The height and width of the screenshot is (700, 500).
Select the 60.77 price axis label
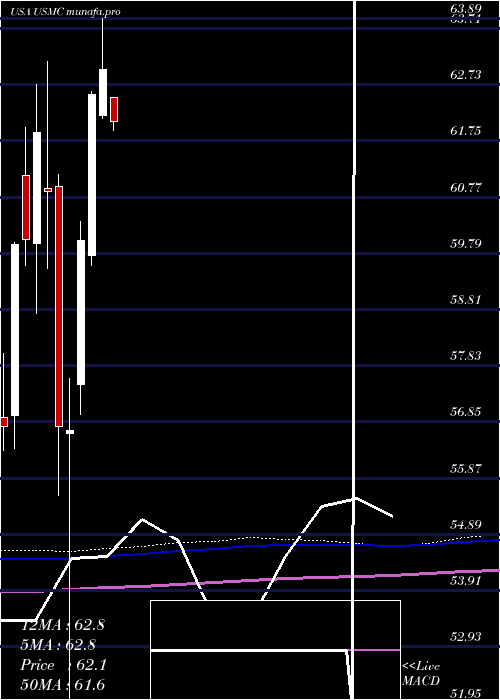point(466,188)
